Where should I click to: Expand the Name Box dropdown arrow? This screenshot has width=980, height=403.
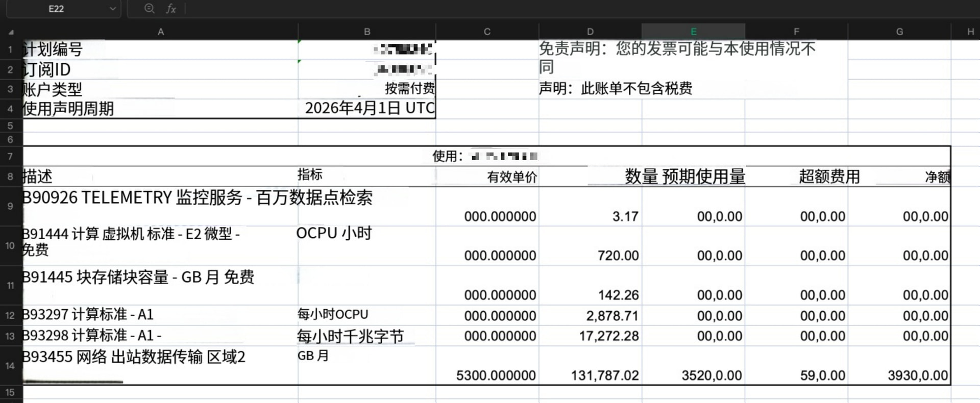[x=112, y=9]
